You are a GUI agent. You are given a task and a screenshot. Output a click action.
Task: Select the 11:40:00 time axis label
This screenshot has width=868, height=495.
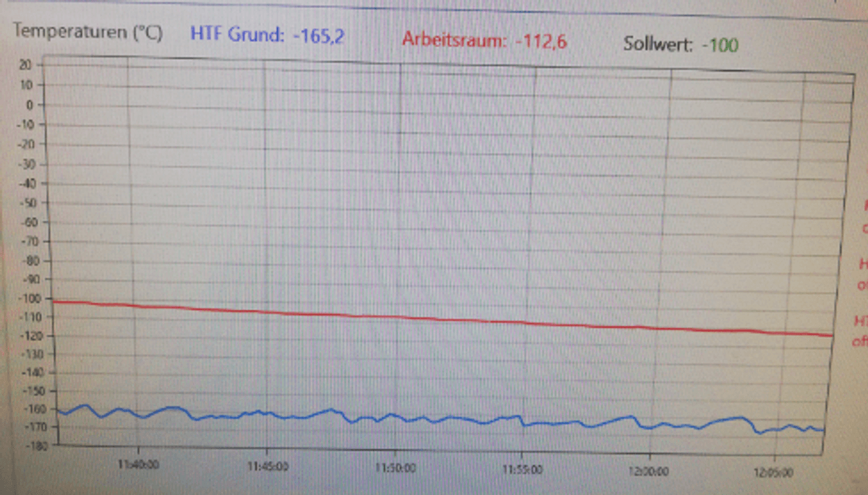pyautogui.click(x=138, y=463)
